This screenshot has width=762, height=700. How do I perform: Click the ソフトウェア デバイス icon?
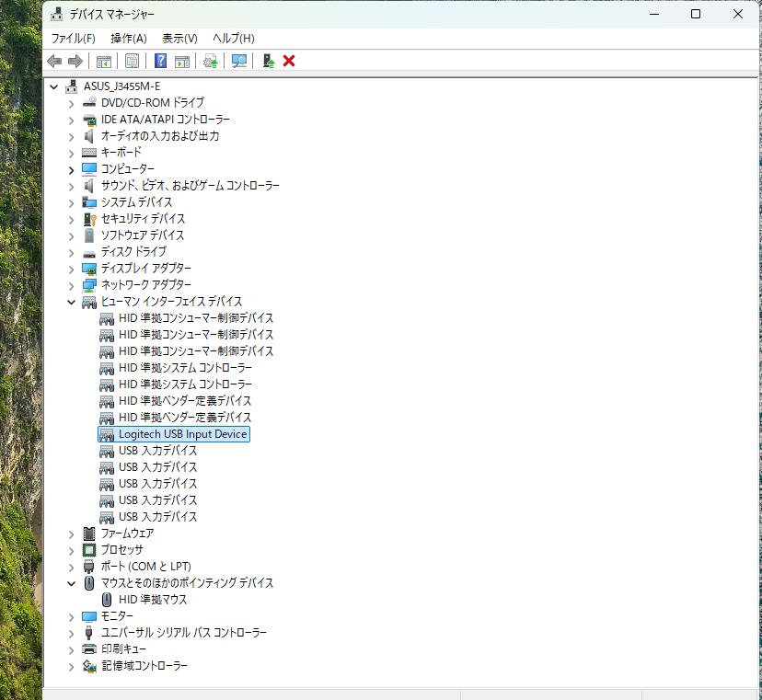point(89,235)
